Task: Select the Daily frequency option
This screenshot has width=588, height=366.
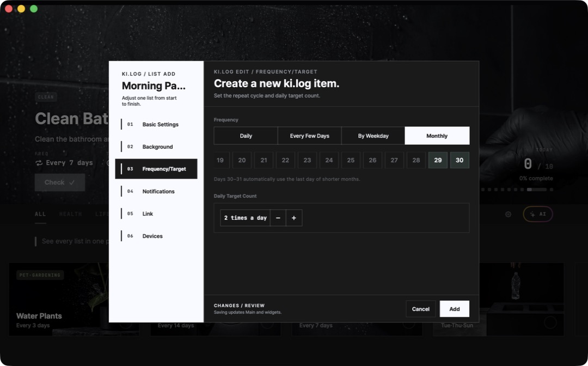Action: point(246,136)
